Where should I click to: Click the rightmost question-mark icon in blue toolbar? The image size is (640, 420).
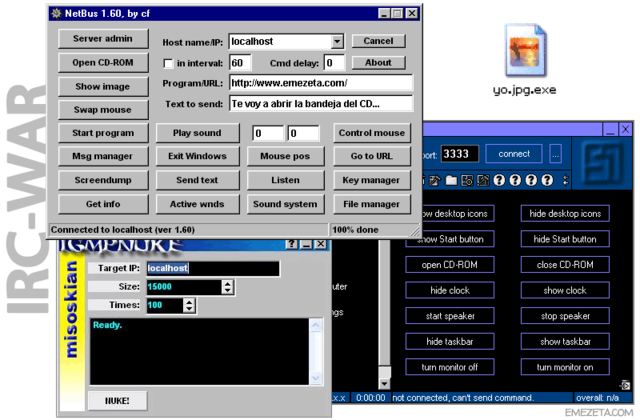pyautogui.click(x=547, y=180)
